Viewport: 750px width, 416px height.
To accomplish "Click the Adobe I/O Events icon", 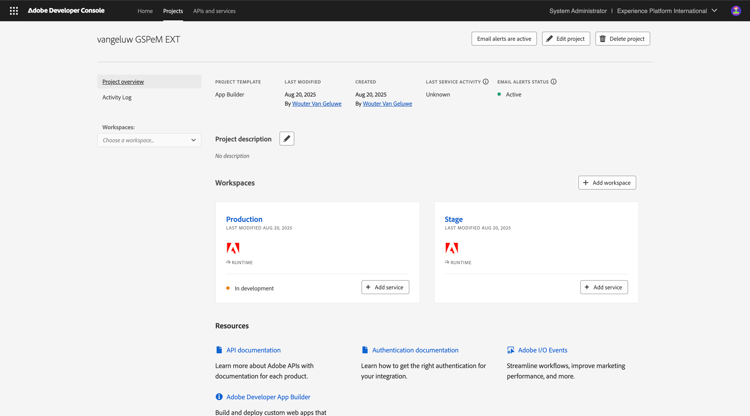I will 511,350.
